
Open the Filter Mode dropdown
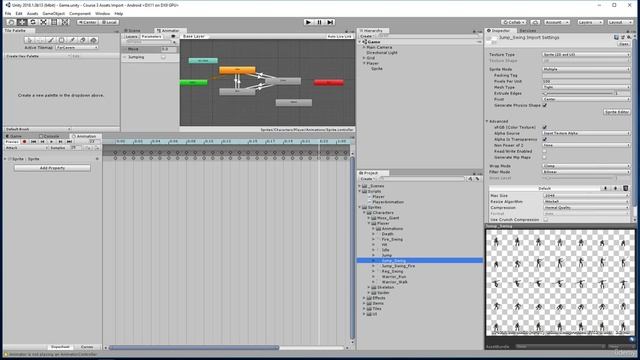(x=586, y=172)
